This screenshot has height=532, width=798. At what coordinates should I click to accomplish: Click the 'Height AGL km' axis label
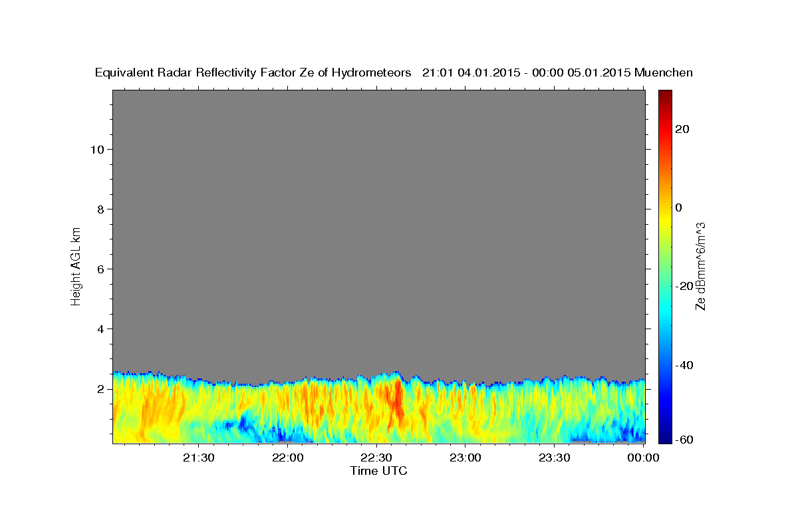76,265
